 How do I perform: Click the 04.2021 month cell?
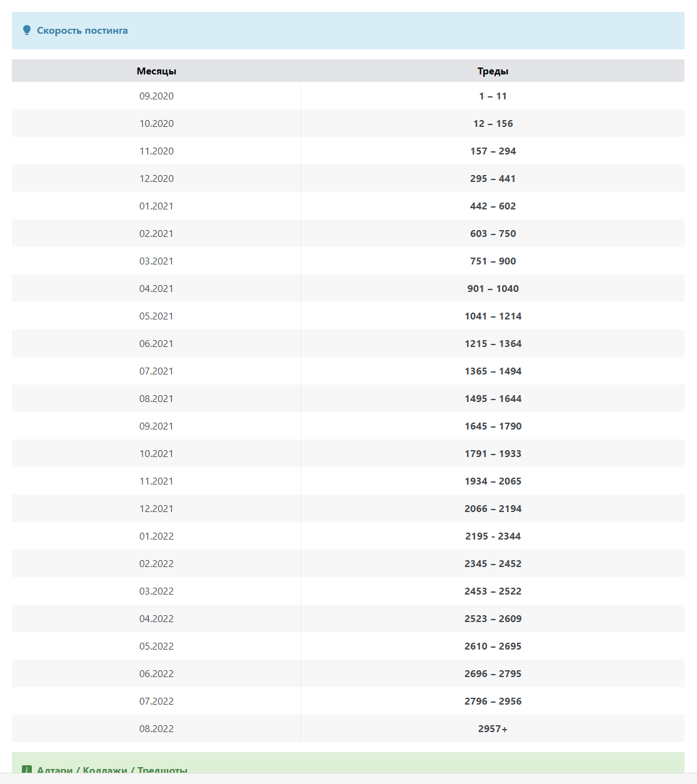tap(156, 289)
